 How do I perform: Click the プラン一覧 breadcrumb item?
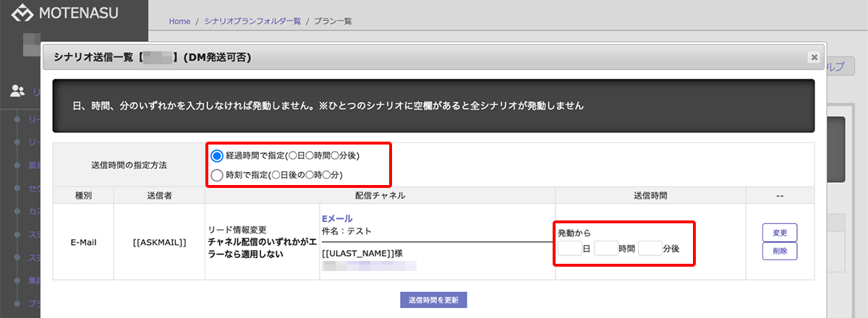click(333, 21)
